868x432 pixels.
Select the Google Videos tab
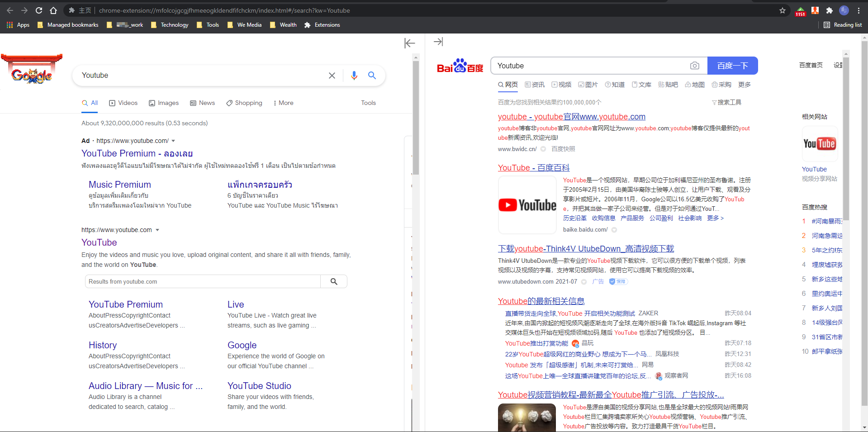123,103
